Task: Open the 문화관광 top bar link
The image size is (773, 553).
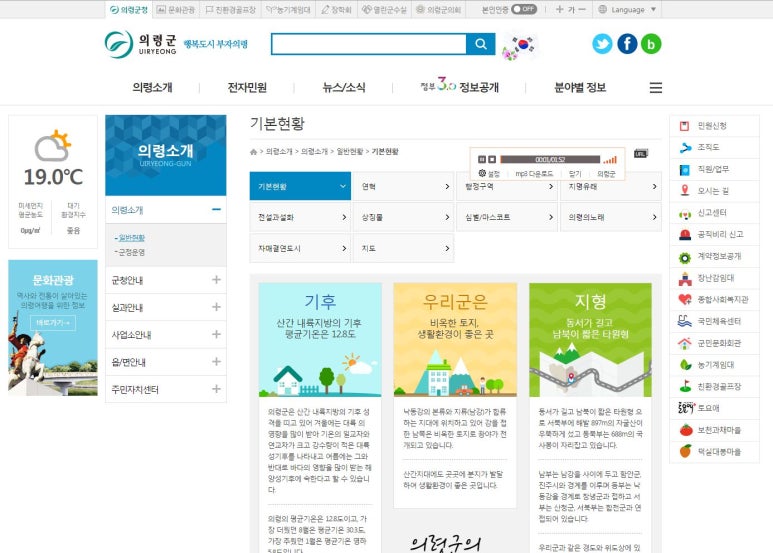Action: [176, 9]
